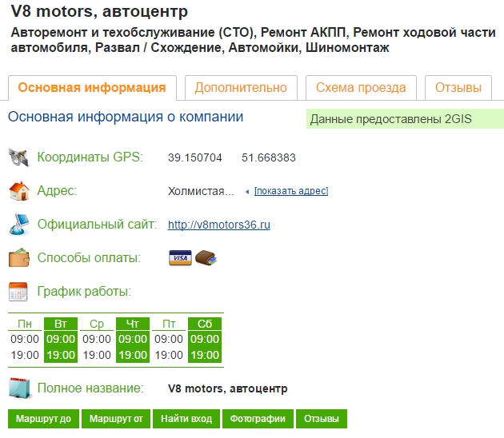Click the Координаты GPS label
This screenshot has height=438, width=504.
coord(90,157)
